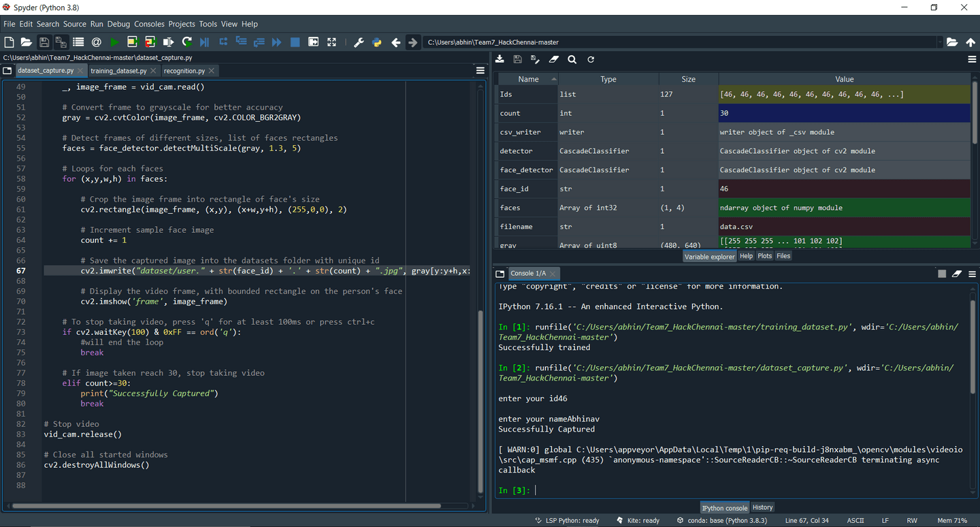The width and height of the screenshot is (980, 527).
Task: Create a new file from the toolbar
Action: [9, 42]
